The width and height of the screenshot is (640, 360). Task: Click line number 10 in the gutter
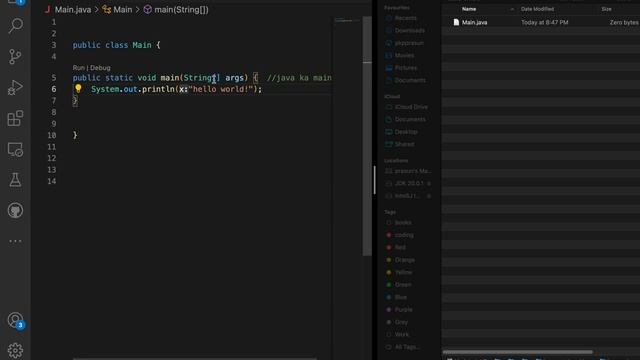tap(51, 135)
